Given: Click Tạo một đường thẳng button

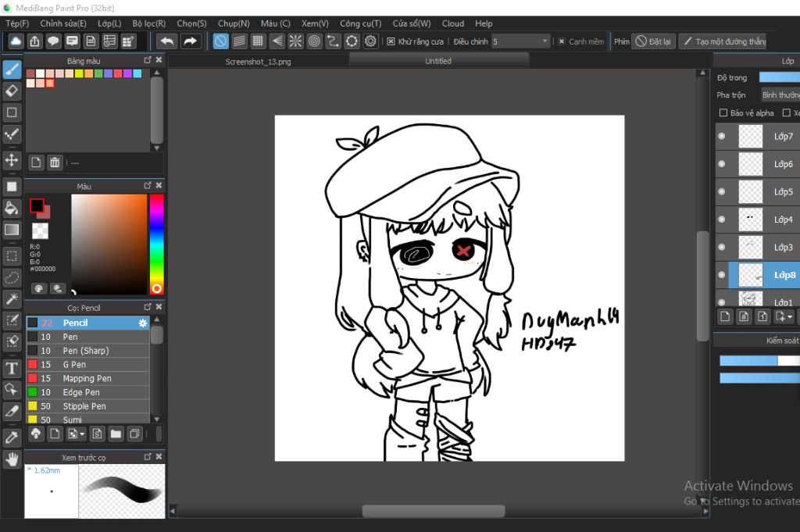Looking at the screenshot, I should point(724,41).
